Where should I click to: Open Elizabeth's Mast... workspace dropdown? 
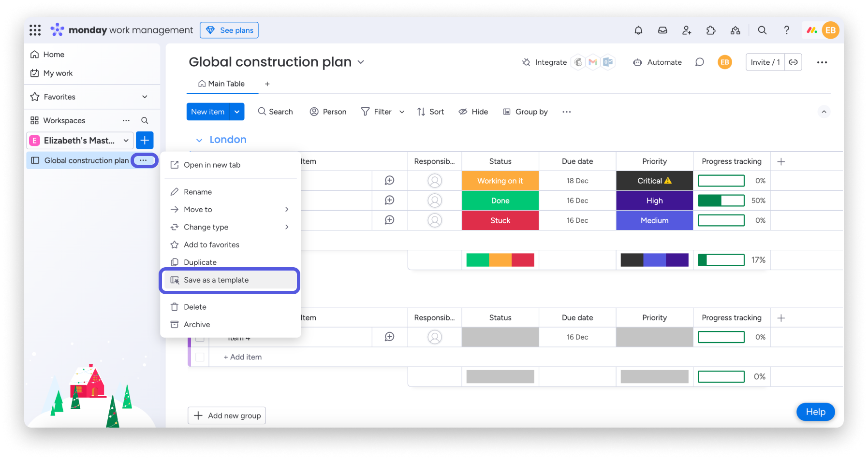[126, 141]
